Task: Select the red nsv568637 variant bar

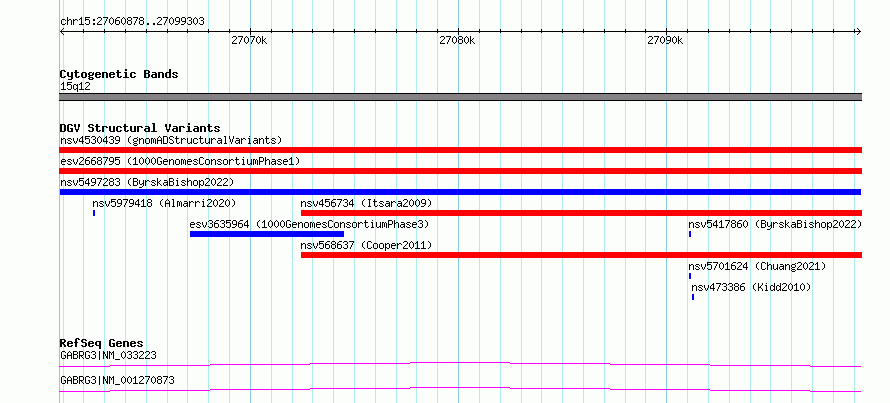Action: tap(581, 255)
